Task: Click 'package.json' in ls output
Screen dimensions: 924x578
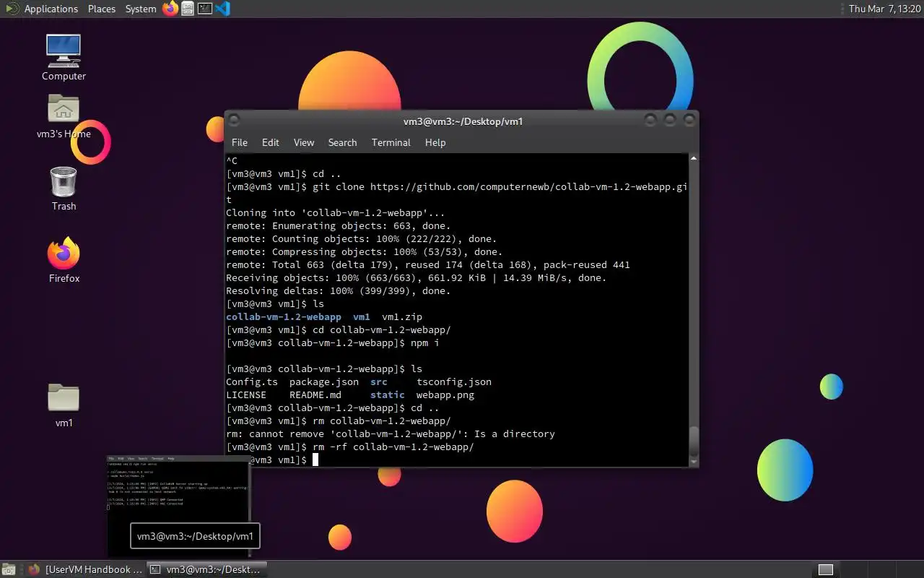Action: click(x=324, y=381)
